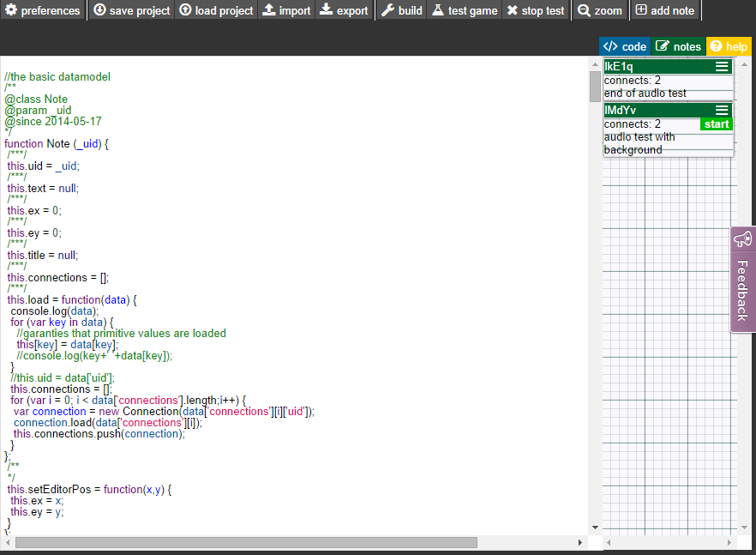Switch the panel to notes view
This screenshot has height=555, width=756.
[677, 46]
